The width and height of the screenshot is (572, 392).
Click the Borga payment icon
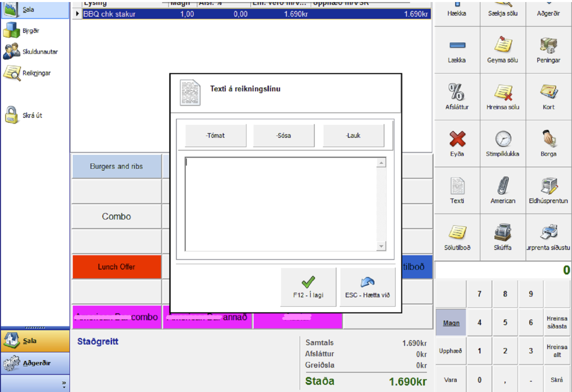pyautogui.click(x=548, y=139)
